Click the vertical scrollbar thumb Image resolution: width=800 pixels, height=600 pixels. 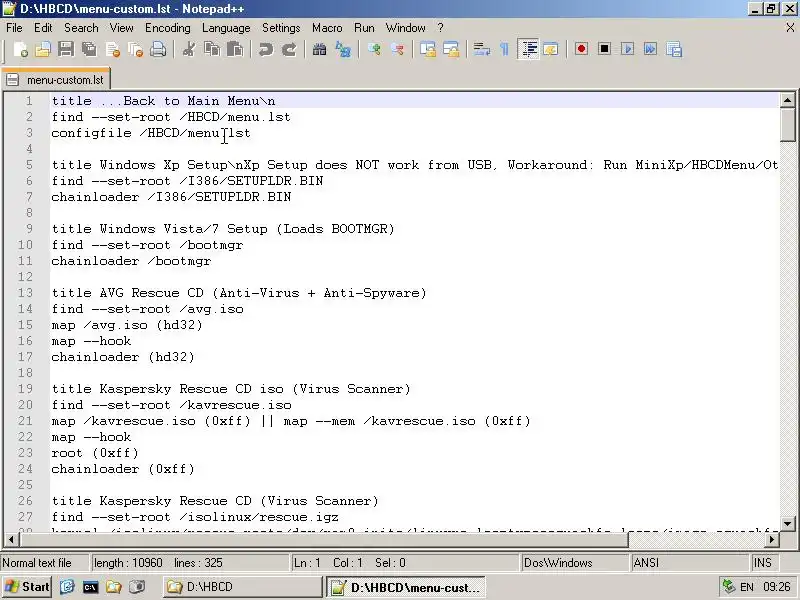coord(787,124)
